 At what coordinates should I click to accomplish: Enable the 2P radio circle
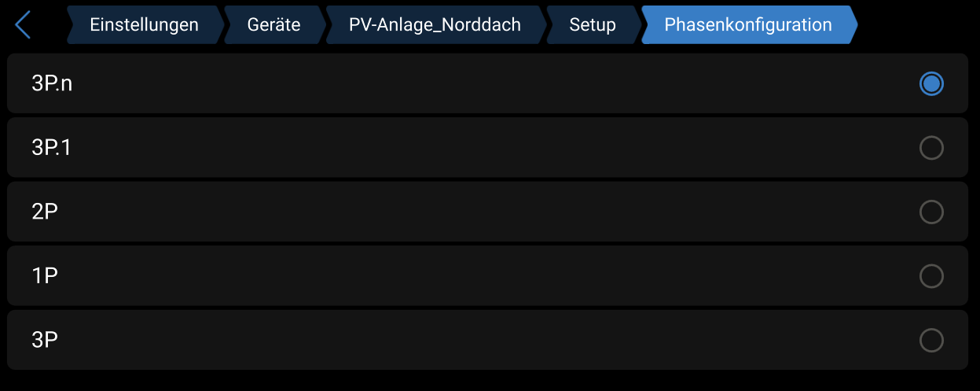931,212
